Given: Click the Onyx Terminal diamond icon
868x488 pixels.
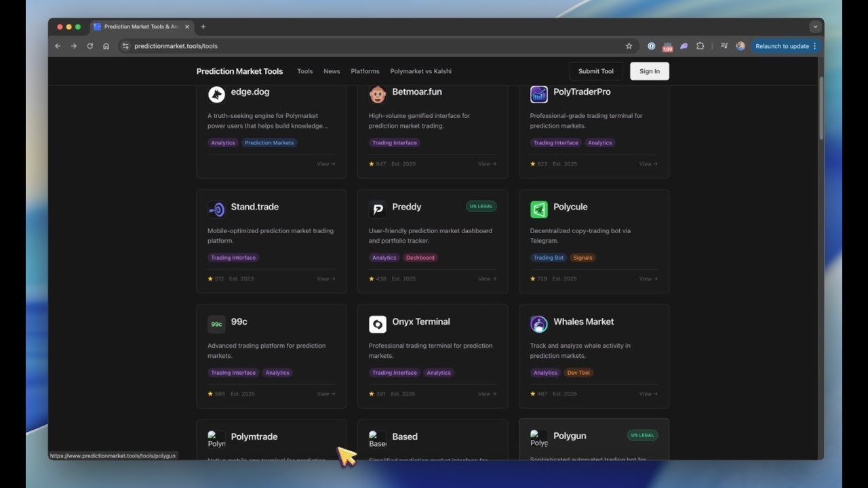Looking at the screenshot, I should coord(377,324).
